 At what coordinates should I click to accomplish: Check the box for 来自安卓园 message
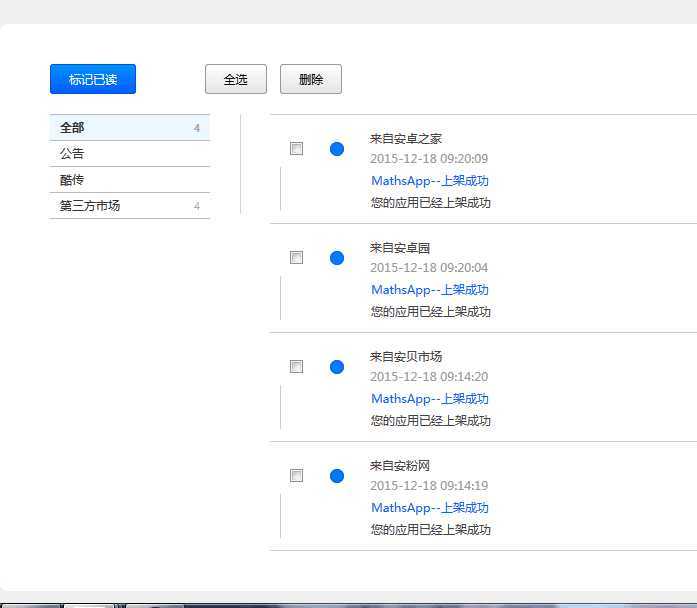point(296,257)
